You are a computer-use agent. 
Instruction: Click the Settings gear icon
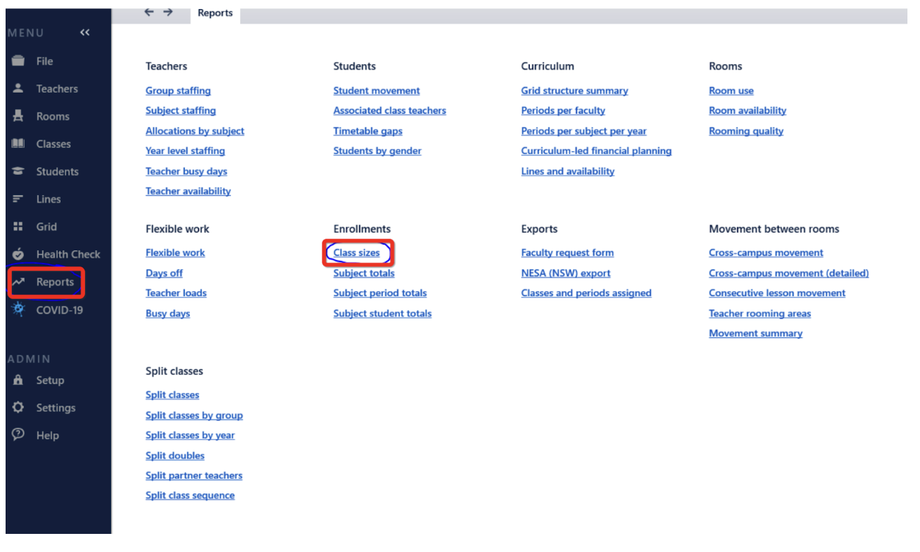pos(18,408)
